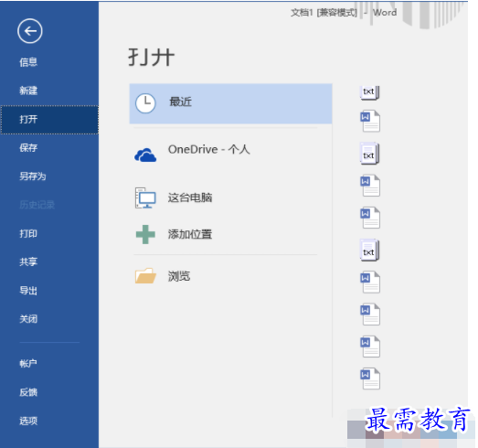Image resolution: width=478 pixels, height=448 pixels.
Task: Open the 打印 (Print) page
Action: pos(28,233)
